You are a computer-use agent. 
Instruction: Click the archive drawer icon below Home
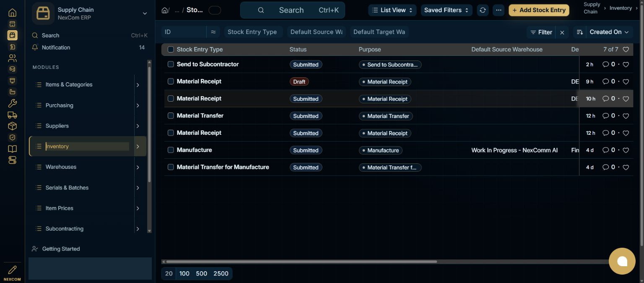point(12,24)
